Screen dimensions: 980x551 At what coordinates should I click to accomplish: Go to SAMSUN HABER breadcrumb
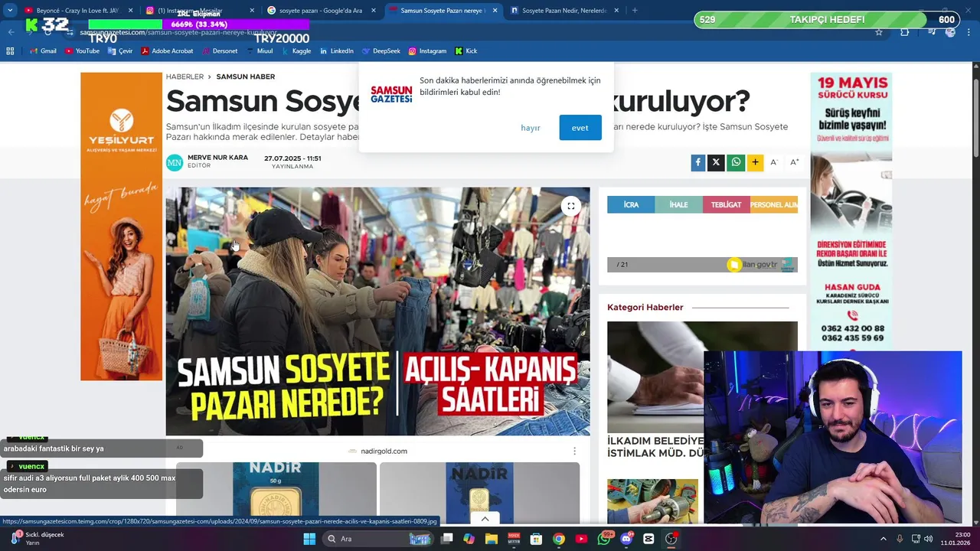(246, 77)
